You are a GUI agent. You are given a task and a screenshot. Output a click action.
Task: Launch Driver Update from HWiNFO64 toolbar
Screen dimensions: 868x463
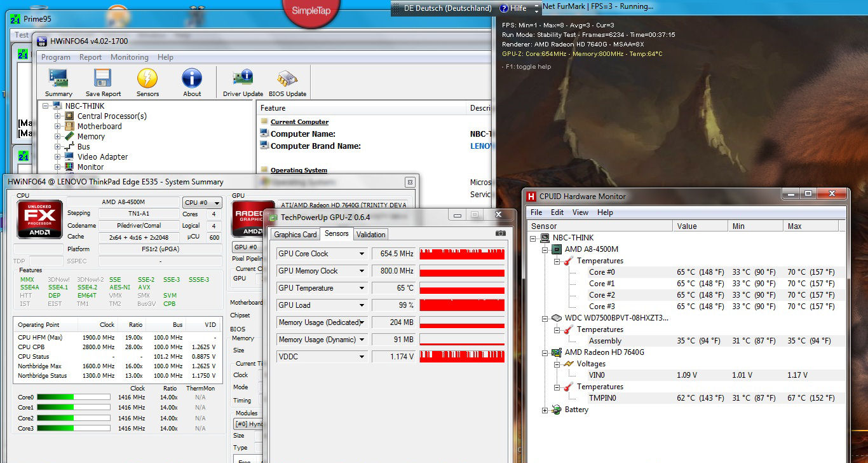click(x=243, y=83)
